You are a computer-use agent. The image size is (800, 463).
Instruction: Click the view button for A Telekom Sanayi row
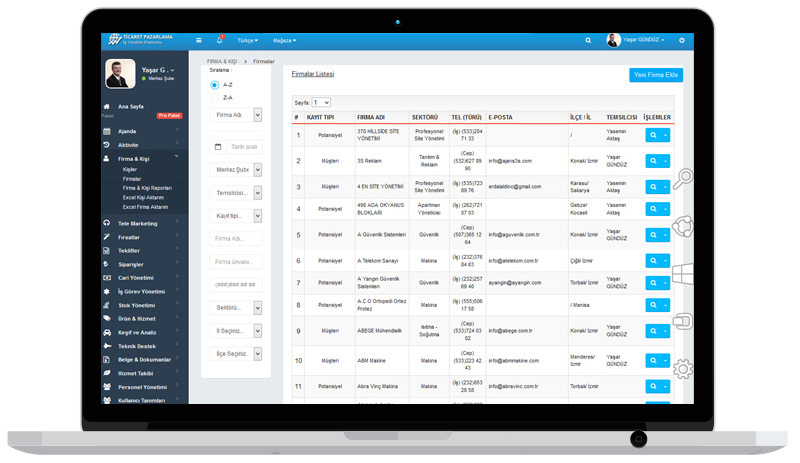(653, 260)
